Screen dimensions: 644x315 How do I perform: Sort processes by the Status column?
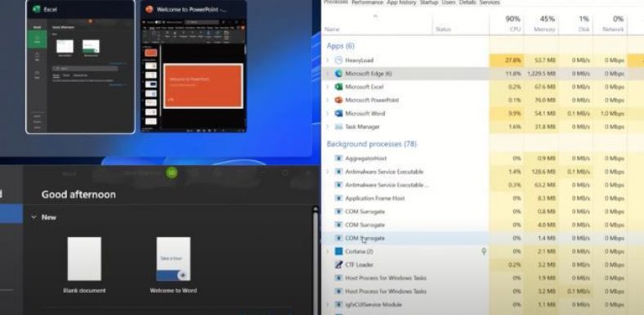pos(460,24)
